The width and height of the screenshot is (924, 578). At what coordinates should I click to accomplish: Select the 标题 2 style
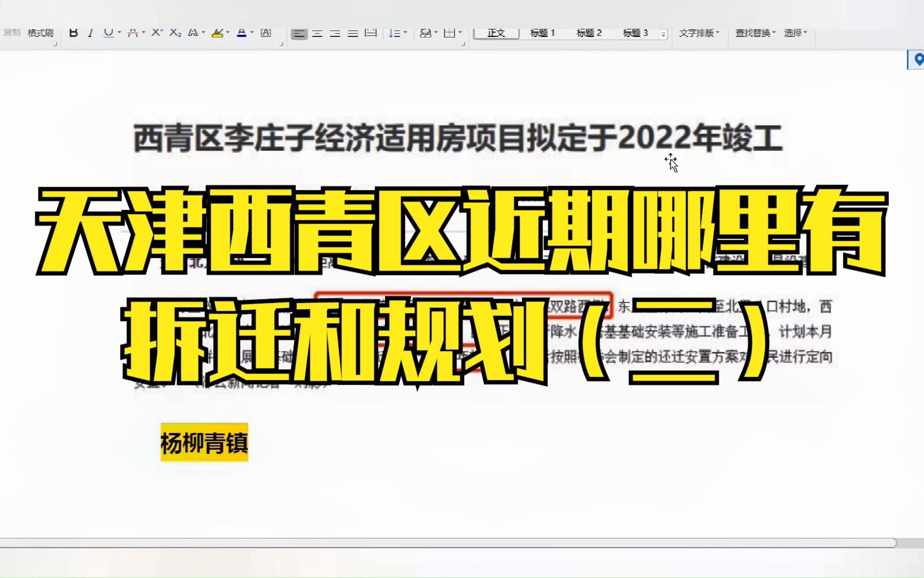pyautogui.click(x=589, y=33)
